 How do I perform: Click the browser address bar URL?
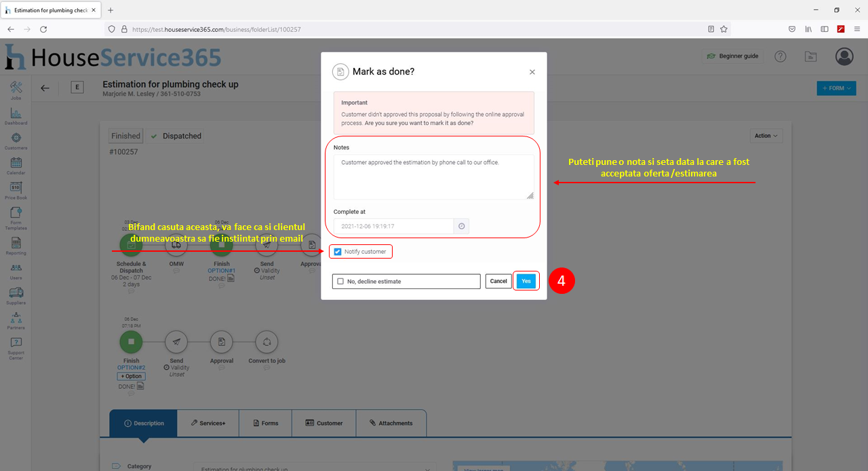[216, 29]
